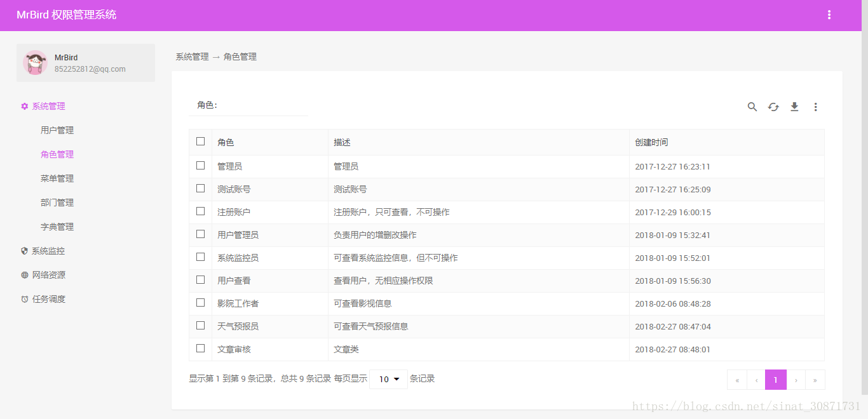The image size is (868, 419).
Task: Click the gear icon beside 系统管理
Action: [x=25, y=107]
